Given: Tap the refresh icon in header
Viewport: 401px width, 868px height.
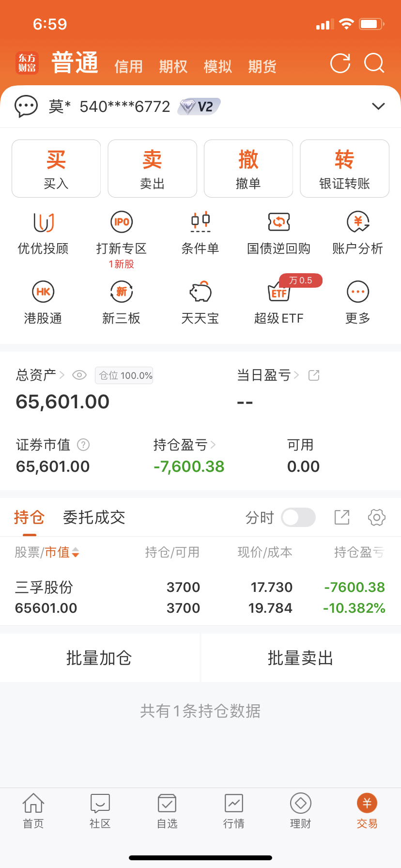Looking at the screenshot, I should pyautogui.click(x=340, y=63).
